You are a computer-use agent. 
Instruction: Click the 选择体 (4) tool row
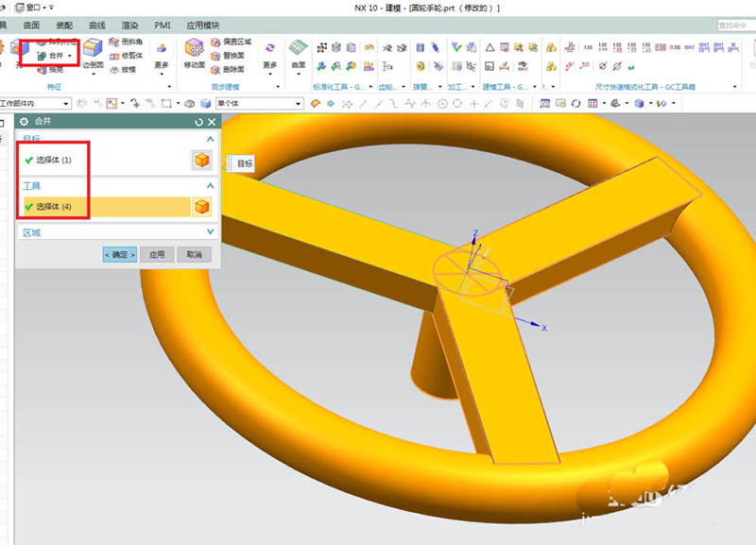105,207
